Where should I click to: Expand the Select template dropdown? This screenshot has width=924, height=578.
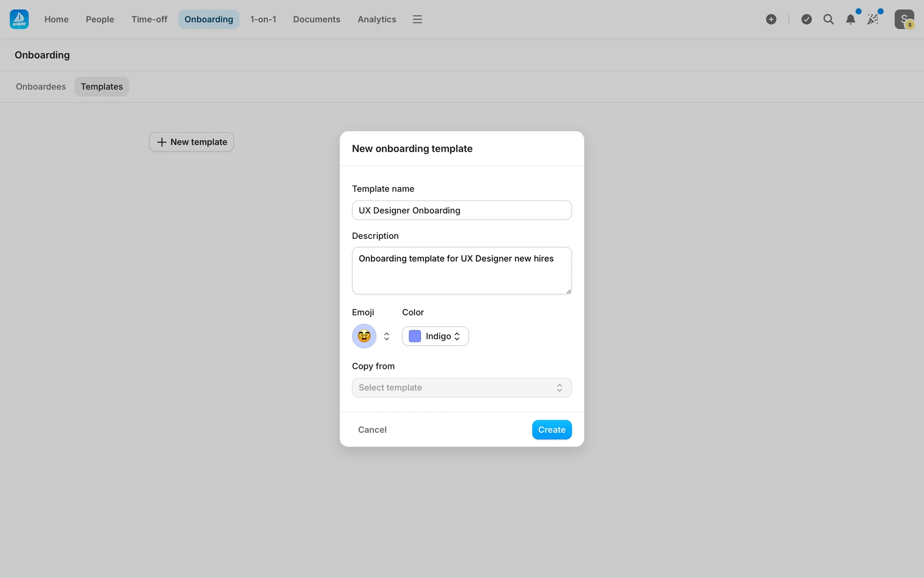[x=462, y=388]
